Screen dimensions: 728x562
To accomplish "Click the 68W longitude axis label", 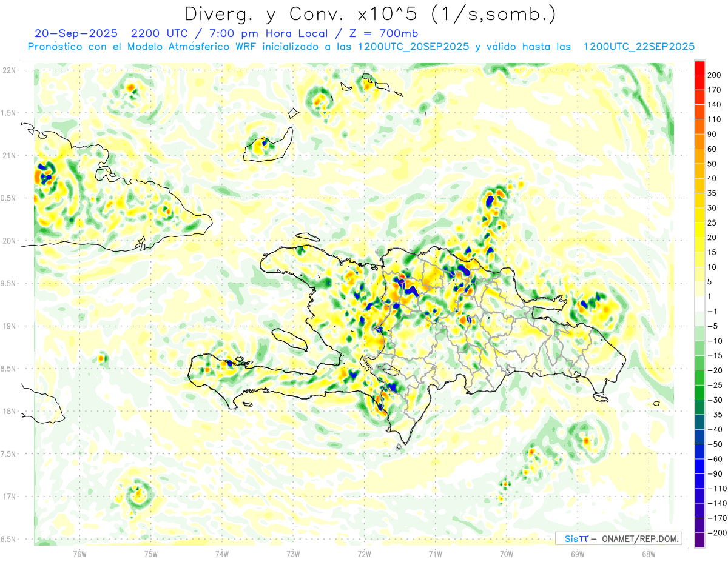I will pyautogui.click(x=648, y=554).
